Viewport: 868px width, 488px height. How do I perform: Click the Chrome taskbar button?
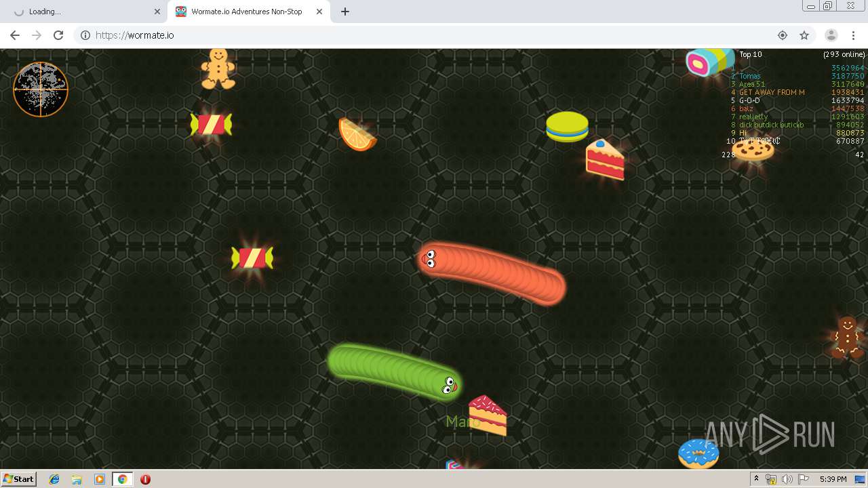pos(122,479)
